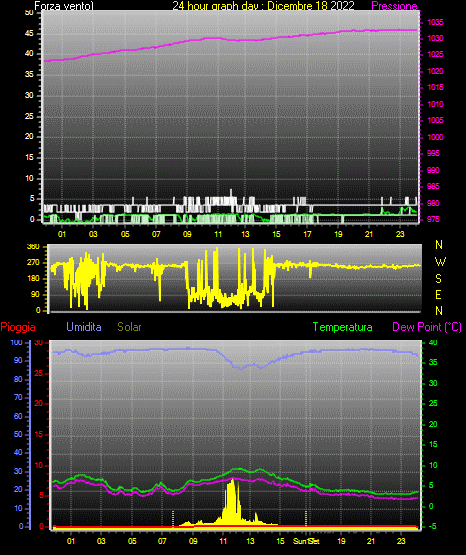Click the blue 'Umidita' legend label

click(84, 327)
